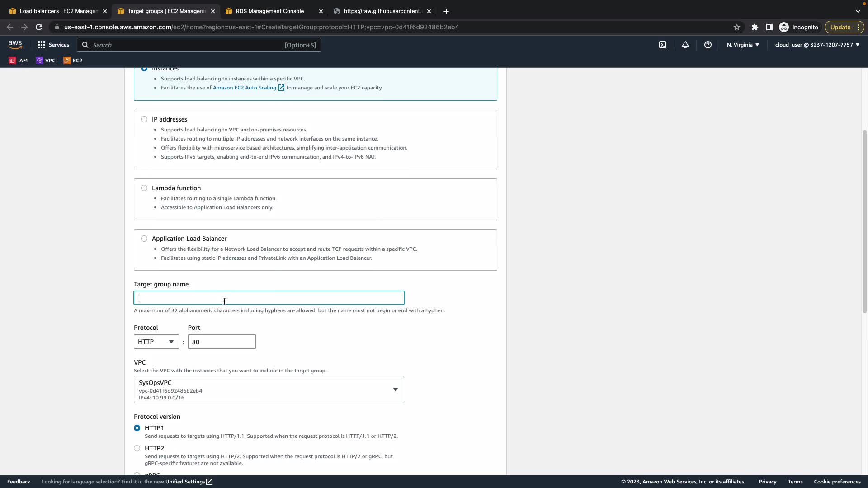
Task: Expand the SysOpsVPC VPC selector
Action: click(269, 389)
